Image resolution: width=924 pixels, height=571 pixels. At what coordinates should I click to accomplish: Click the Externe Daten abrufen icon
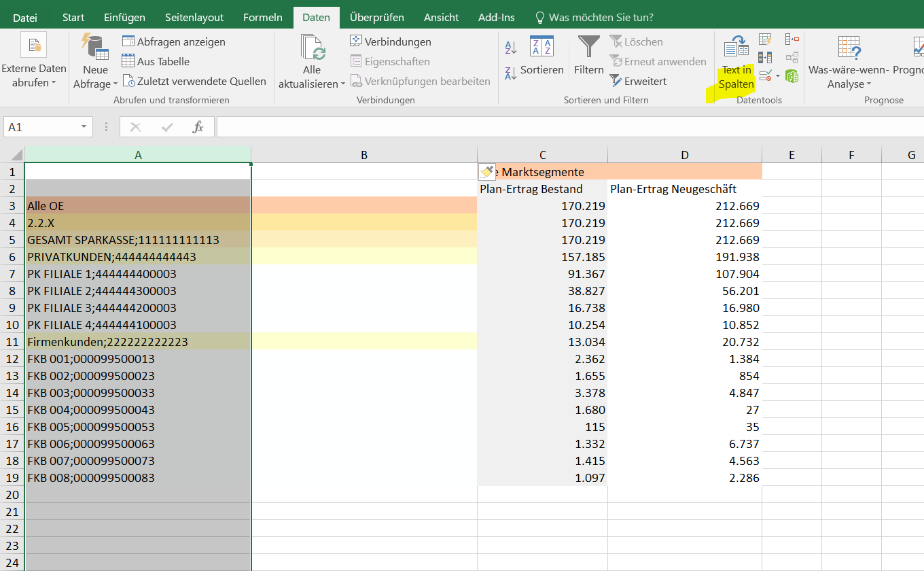tap(33, 46)
